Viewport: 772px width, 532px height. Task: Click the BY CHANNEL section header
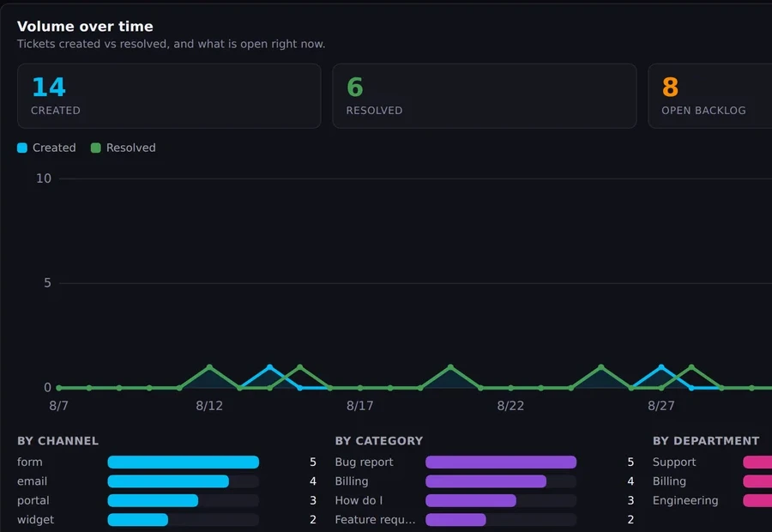(57, 441)
